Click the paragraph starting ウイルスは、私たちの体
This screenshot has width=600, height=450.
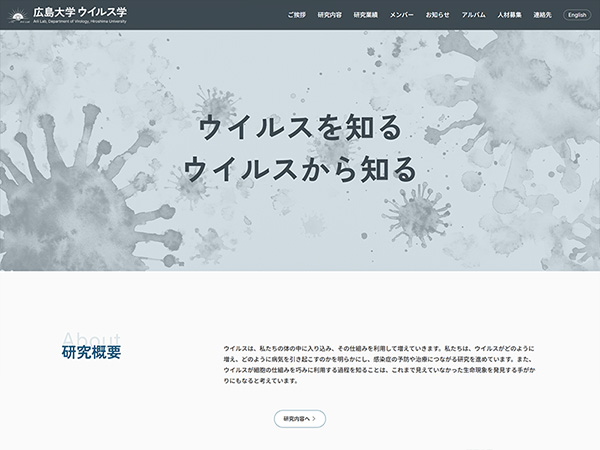[379, 365]
